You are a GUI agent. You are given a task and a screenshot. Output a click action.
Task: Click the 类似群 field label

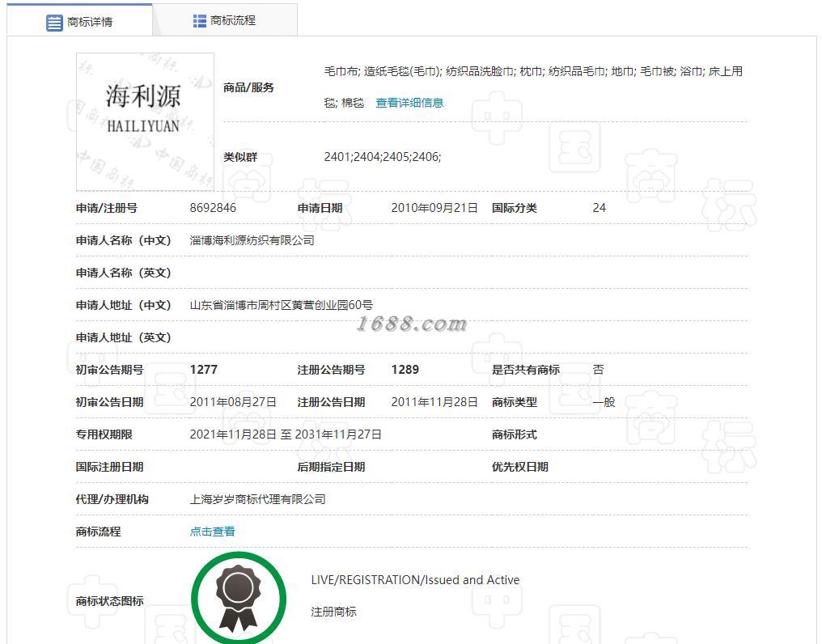[240, 157]
